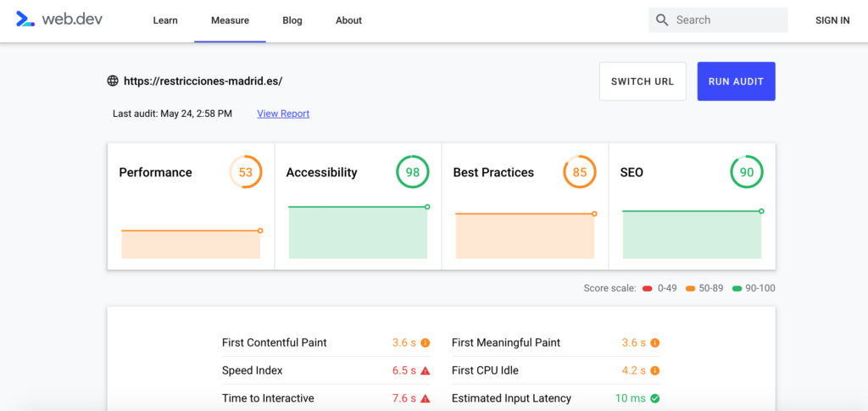This screenshot has height=411, width=868.
Task: Open the View Report link
Action: coord(283,114)
